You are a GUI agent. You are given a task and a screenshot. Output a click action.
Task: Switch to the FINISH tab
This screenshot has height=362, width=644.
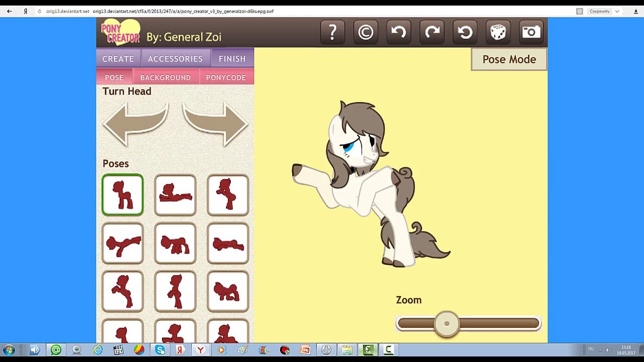pos(232,59)
